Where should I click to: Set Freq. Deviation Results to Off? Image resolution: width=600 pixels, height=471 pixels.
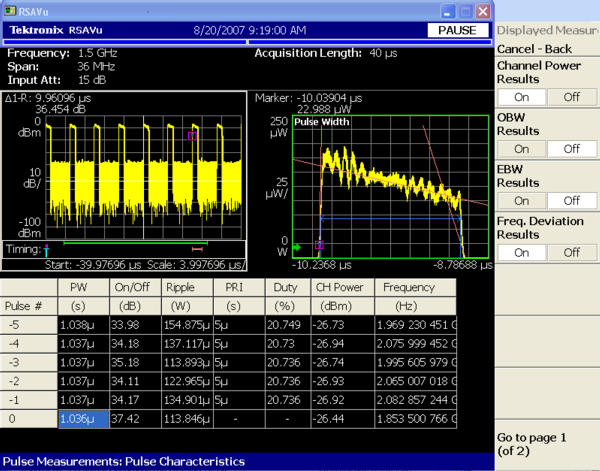pos(571,252)
